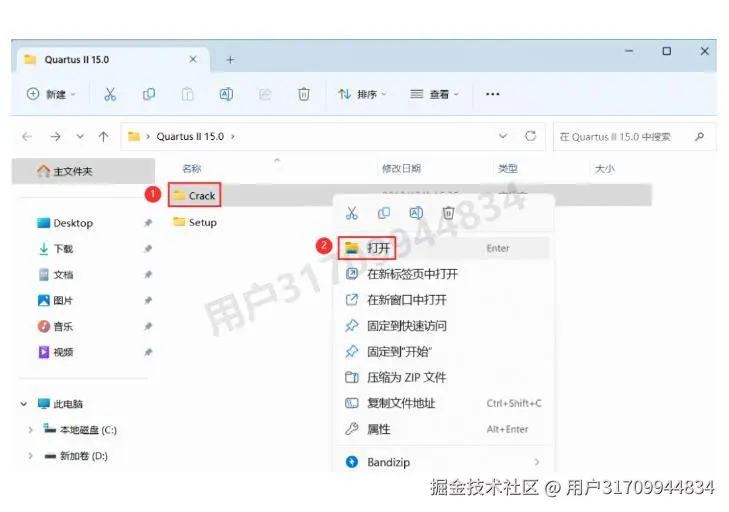Click the Cut scissors icon in toolbar
The image size is (729, 512).
coord(110,94)
